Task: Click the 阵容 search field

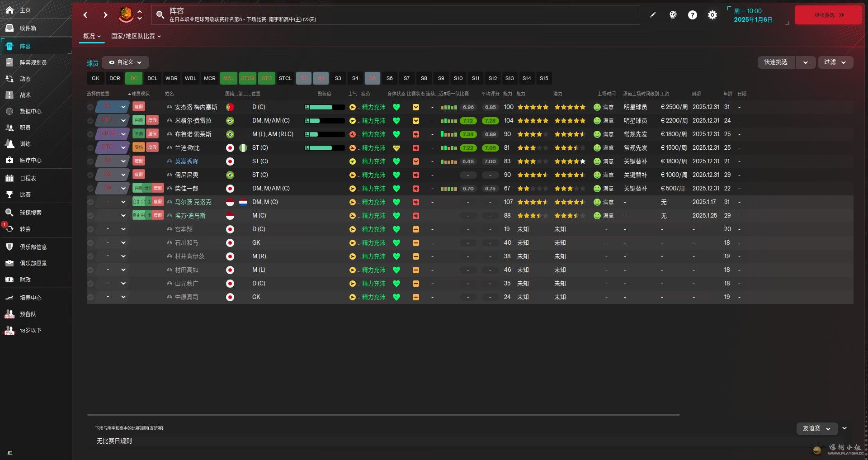Action: 396,15
